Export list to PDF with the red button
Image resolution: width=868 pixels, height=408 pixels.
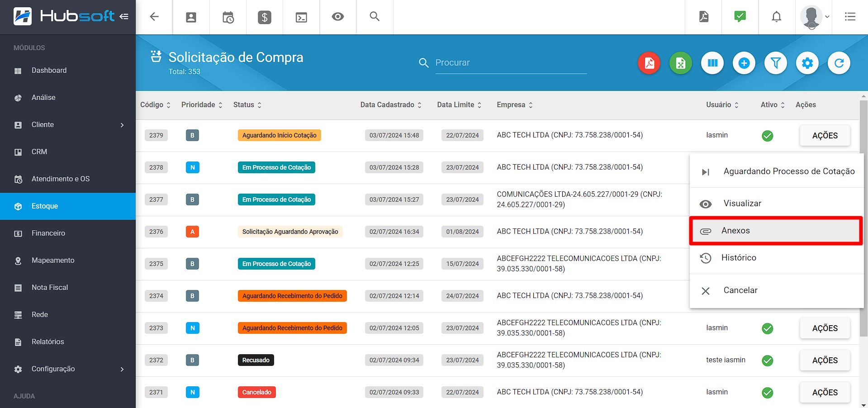(649, 63)
